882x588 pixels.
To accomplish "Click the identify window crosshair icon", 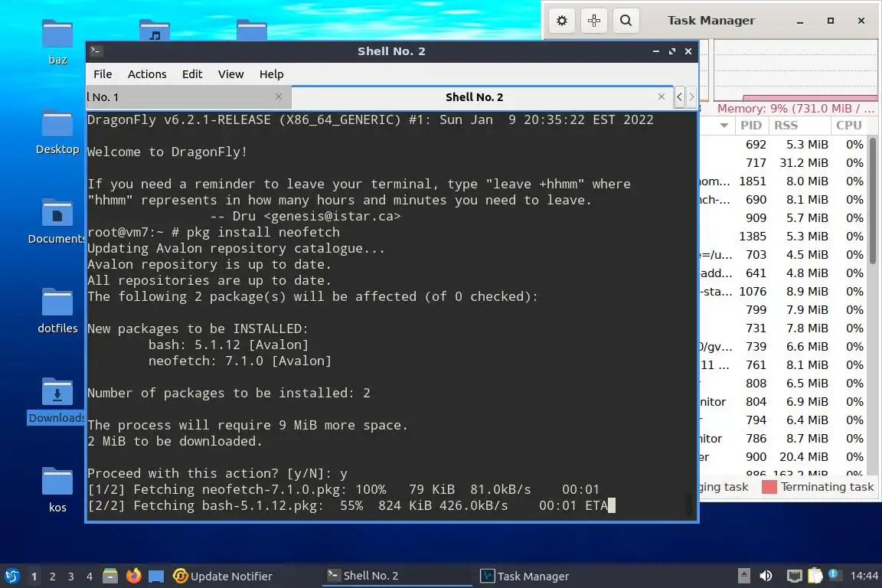I will pyautogui.click(x=593, y=21).
